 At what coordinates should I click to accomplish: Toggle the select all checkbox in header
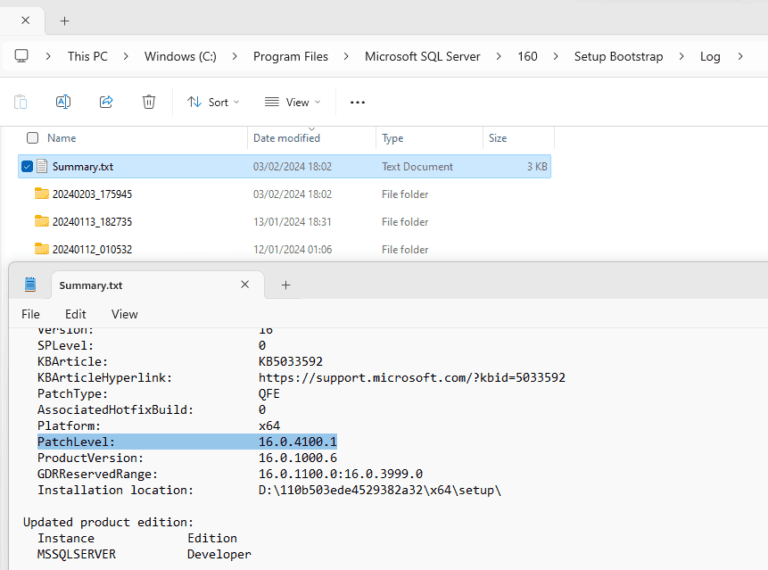point(32,138)
